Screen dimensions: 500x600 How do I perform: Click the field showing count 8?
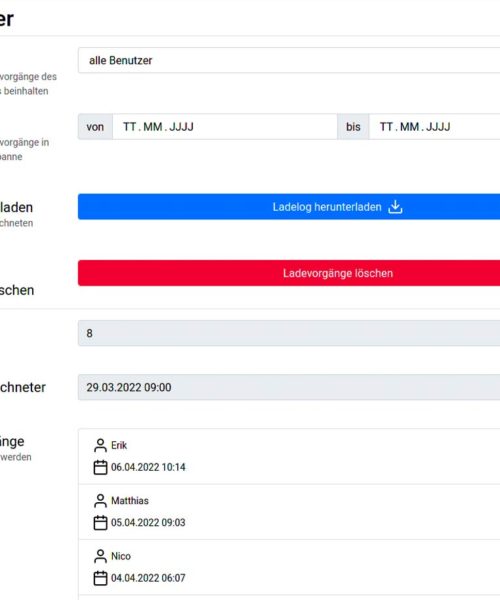click(289, 333)
